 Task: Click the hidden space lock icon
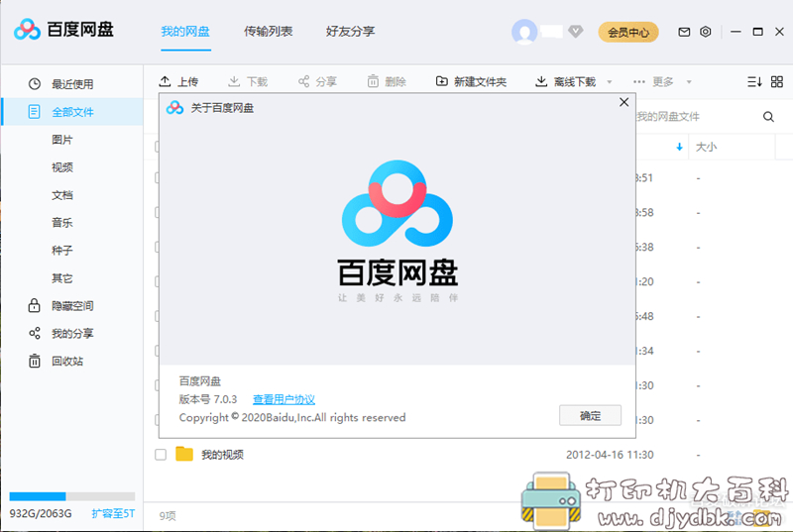tap(34, 305)
